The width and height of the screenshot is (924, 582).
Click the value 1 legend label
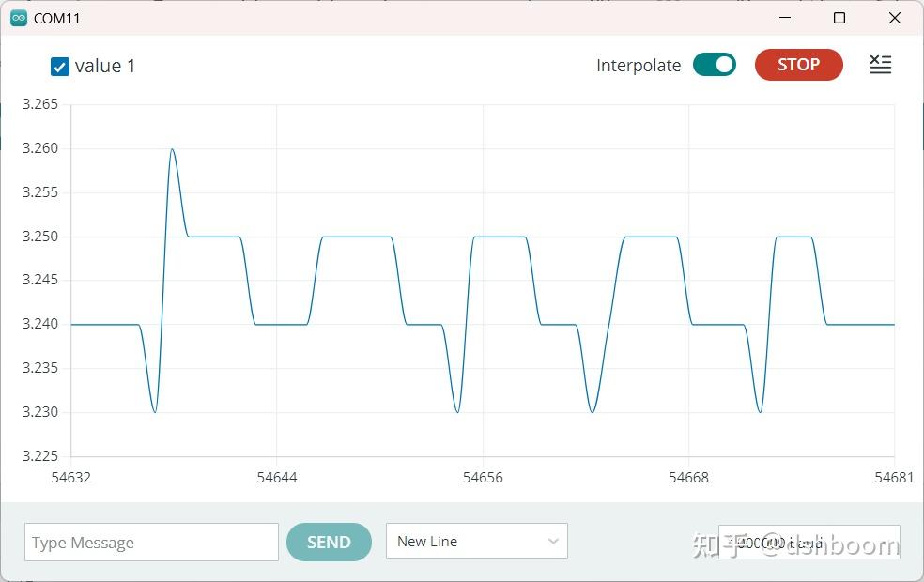click(108, 66)
